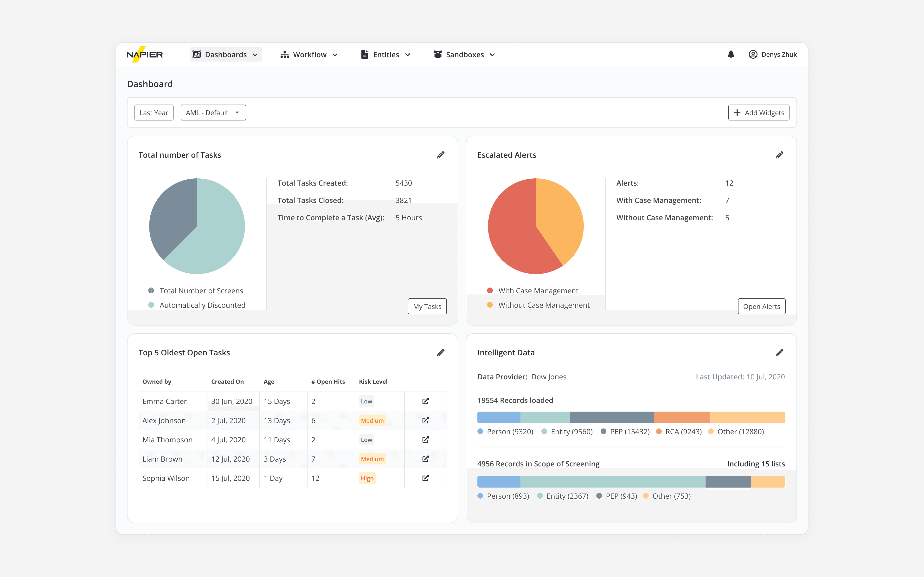Open Liam Brown's task external link
This screenshot has width=924, height=577.
(x=425, y=459)
